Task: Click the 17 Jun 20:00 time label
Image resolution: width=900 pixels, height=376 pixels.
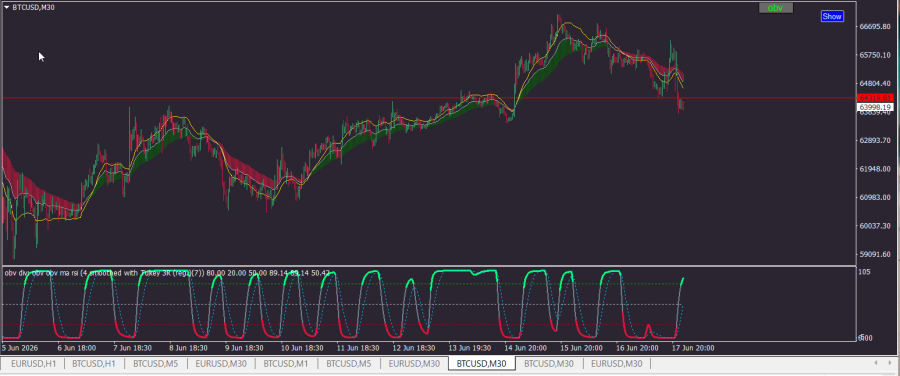Action: tap(693, 348)
